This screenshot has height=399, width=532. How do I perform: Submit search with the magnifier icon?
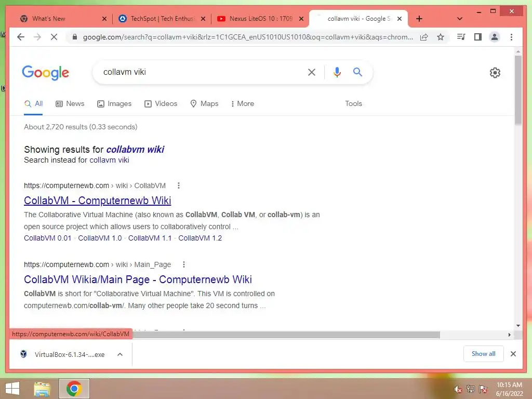pos(357,72)
